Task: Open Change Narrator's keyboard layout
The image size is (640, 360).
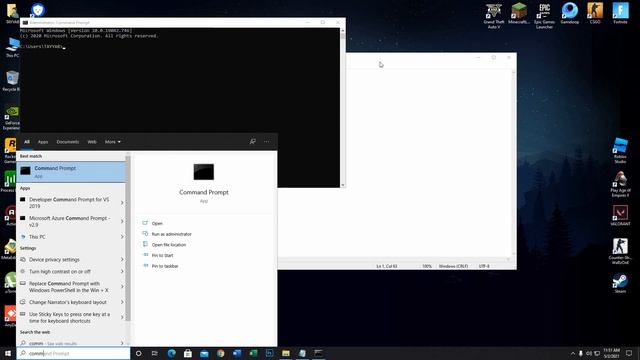Action: tap(68, 302)
